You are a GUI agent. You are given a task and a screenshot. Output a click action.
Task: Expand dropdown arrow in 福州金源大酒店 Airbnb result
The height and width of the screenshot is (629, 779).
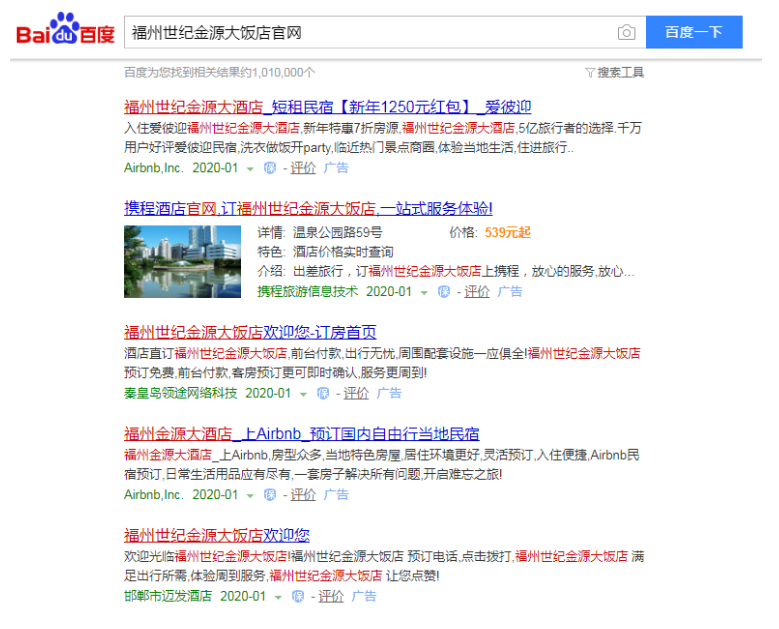(250, 496)
